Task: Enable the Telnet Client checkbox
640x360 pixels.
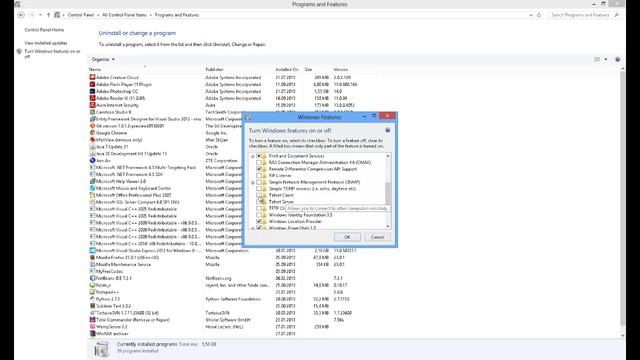Action: click(259, 195)
